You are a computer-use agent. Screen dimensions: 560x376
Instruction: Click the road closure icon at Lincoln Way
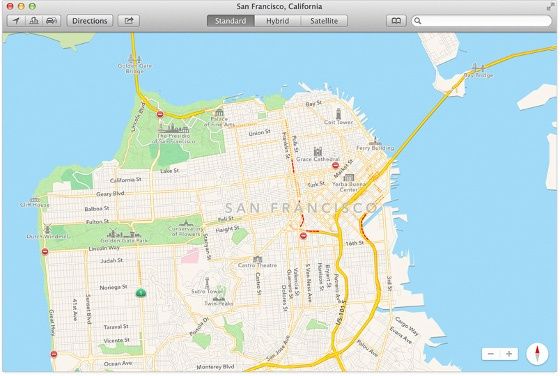45,251
